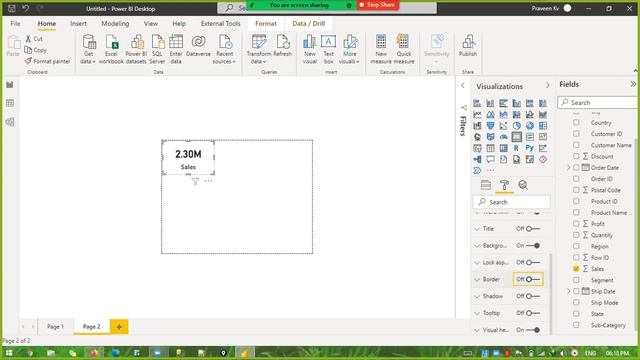Open the Fields well pane tab
The height and width of the screenshot is (360, 640).
point(486,185)
